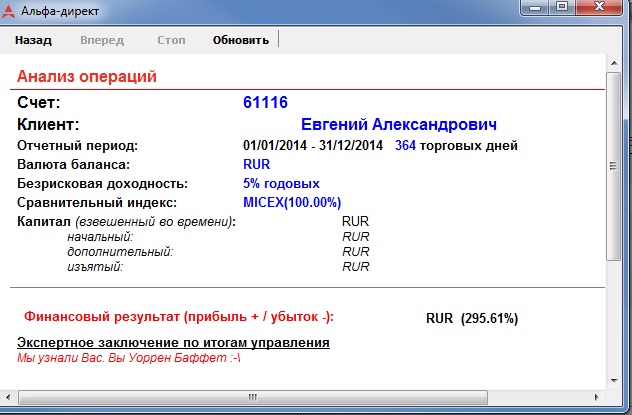The width and height of the screenshot is (632, 415).
Task: Click the vertical scrollbar thumb
Action: (614, 166)
